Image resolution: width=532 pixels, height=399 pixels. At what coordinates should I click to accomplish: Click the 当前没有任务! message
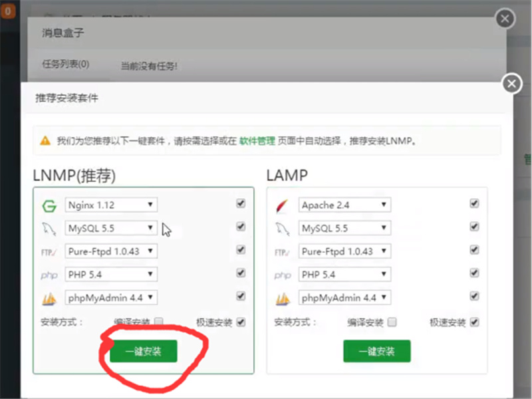pyautogui.click(x=149, y=66)
